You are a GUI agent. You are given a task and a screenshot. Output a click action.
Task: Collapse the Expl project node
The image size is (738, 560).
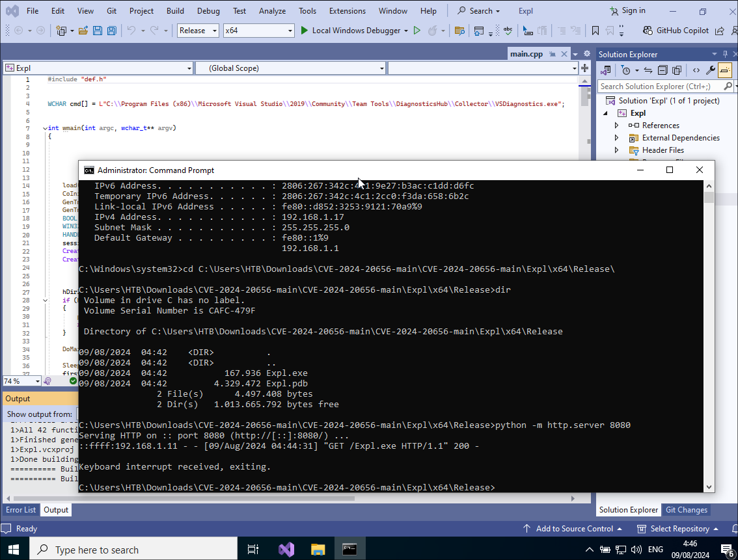coord(606,113)
